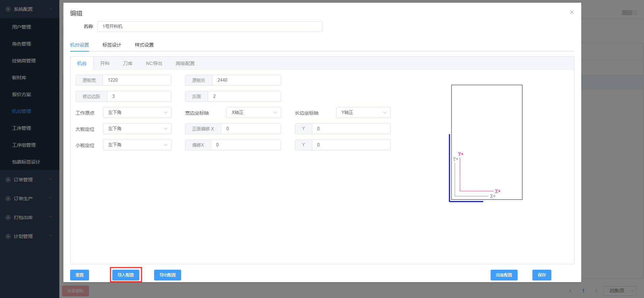Close the 编辑 dialog with X icon
This screenshot has width=644, height=298.
click(x=572, y=12)
